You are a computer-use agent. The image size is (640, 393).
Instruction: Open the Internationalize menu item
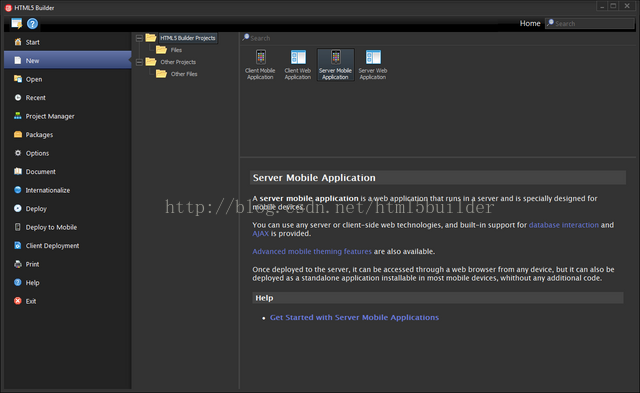tap(68, 190)
